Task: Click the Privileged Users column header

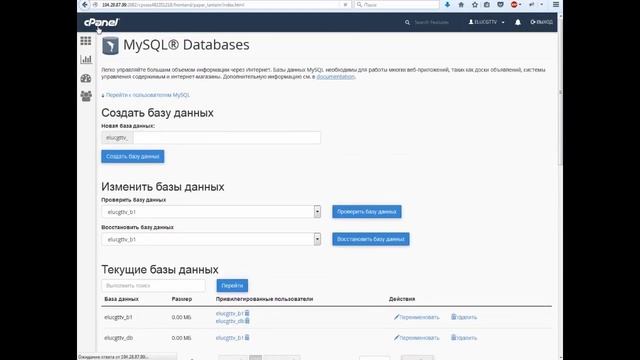Action: pos(264,299)
